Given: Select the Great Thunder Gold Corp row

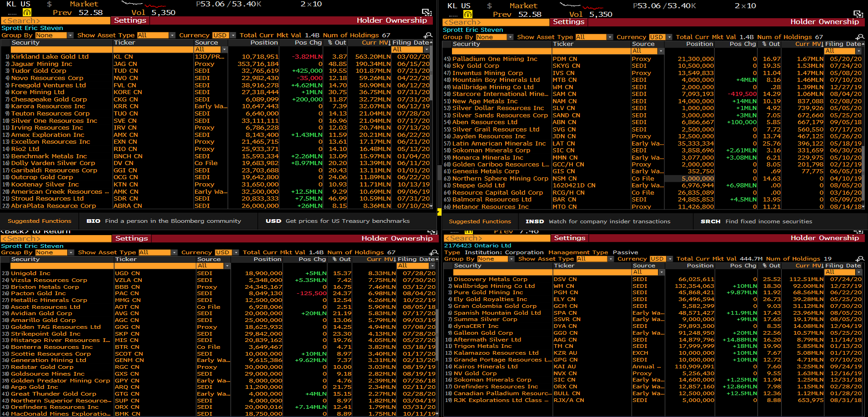Looking at the screenshot, I should click(x=219, y=394).
